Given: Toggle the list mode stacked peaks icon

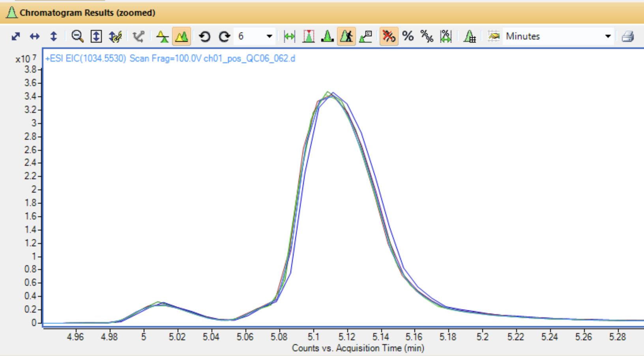Looking at the screenshot, I should [162, 37].
